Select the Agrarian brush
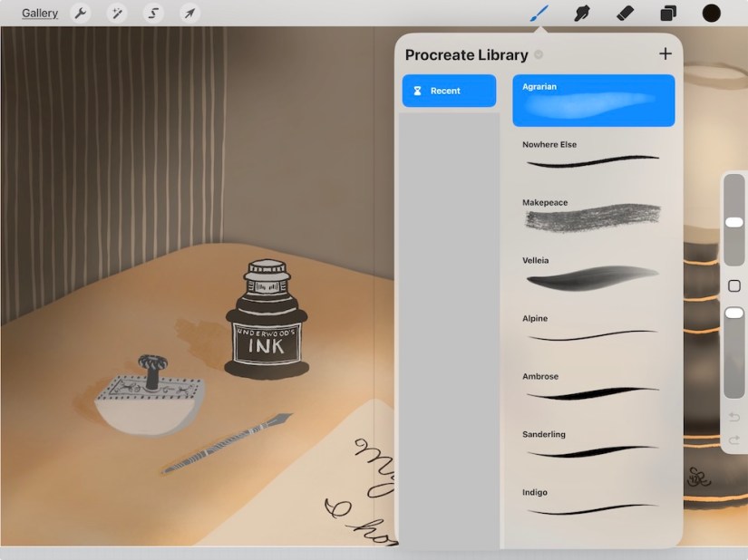Image resolution: width=748 pixels, height=560 pixels. pyautogui.click(x=593, y=100)
